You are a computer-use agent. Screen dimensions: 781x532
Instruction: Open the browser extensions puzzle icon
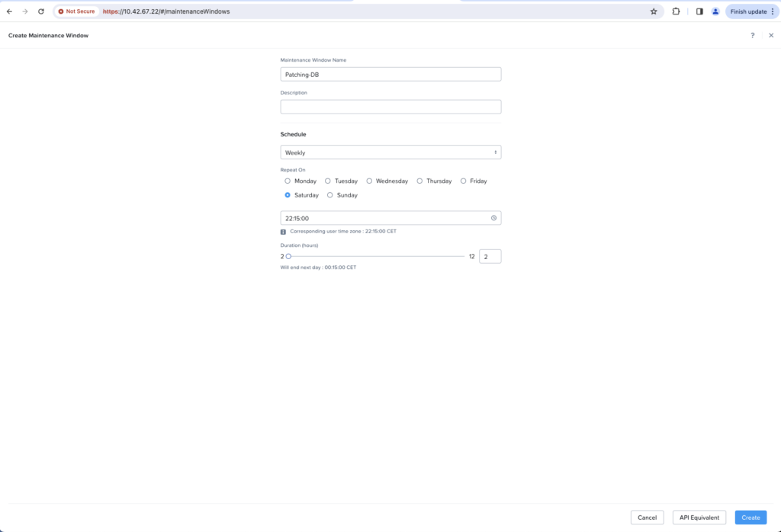coord(676,11)
